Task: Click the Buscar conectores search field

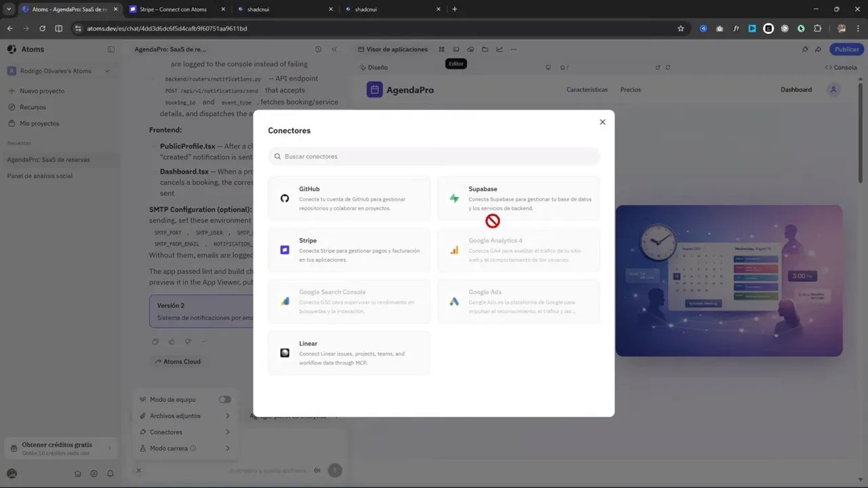Action: click(x=434, y=157)
